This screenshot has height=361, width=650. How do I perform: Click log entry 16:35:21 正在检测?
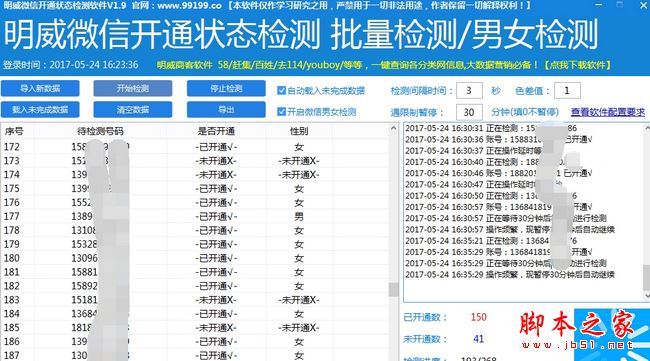click(491, 241)
